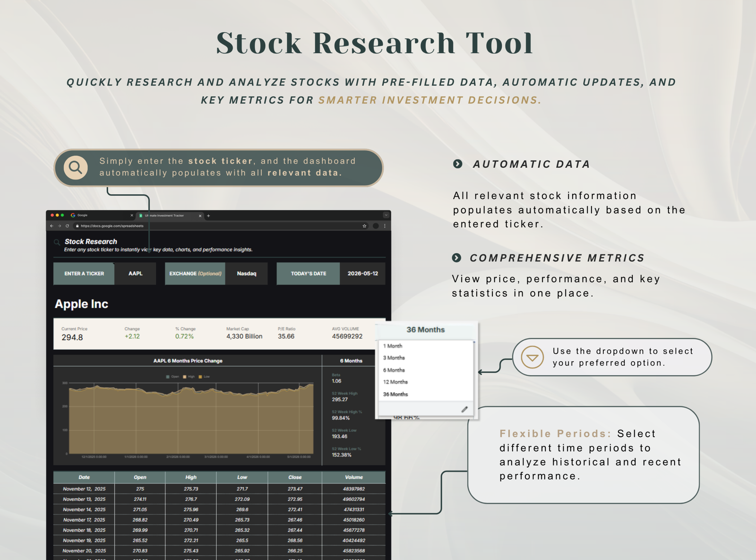Select the November 17, 2025 date cell

(x=84, y=520)
